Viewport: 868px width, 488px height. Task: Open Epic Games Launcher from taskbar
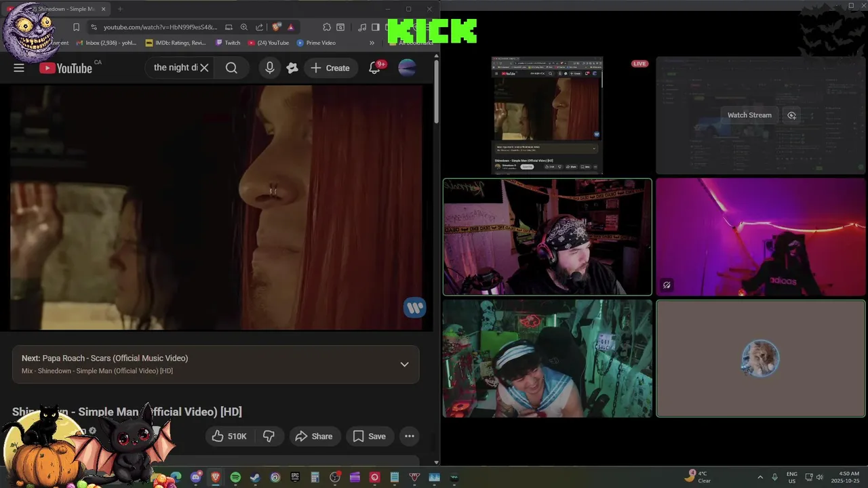[295, 477]
